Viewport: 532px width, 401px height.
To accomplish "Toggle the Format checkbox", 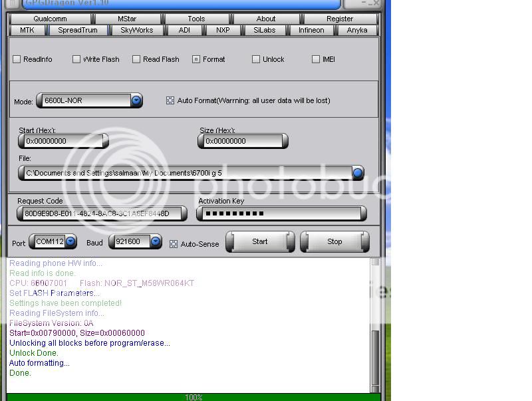I will pos(196,59).
